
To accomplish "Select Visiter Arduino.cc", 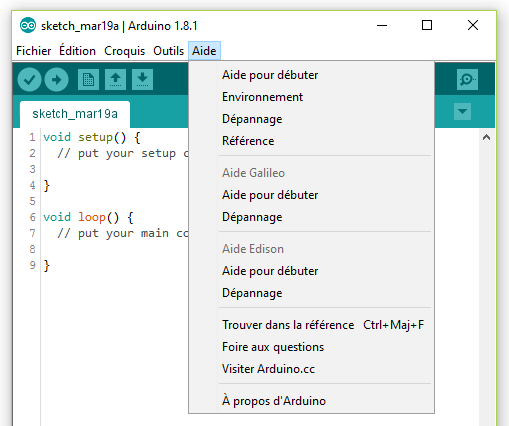I will point(311,369).
